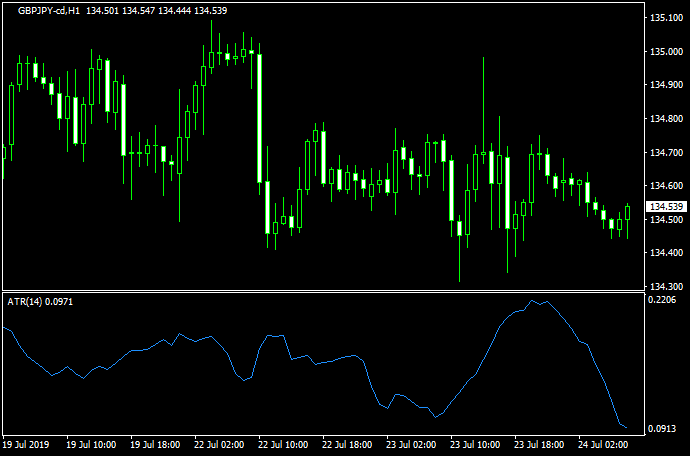Select the 19 Jul 18:00 time label
This screenshot has height=456, width=690.
[x=154, y=443]
